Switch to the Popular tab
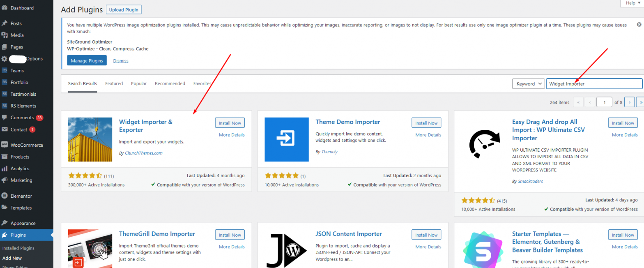 (x=139, y=83)
